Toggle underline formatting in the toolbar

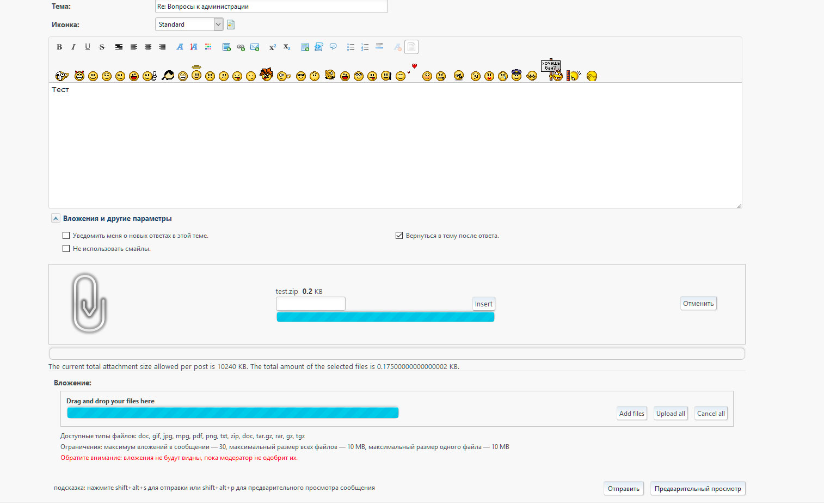tap(88, 47)
